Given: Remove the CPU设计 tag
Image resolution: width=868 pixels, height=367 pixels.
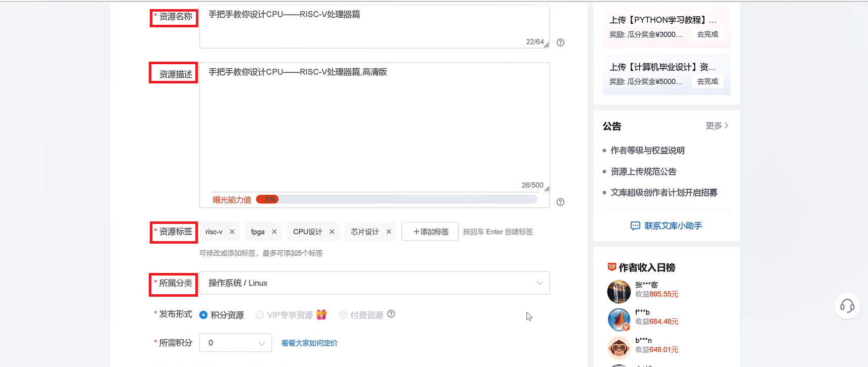Looking at the screenshot, I should coord(332,232).
